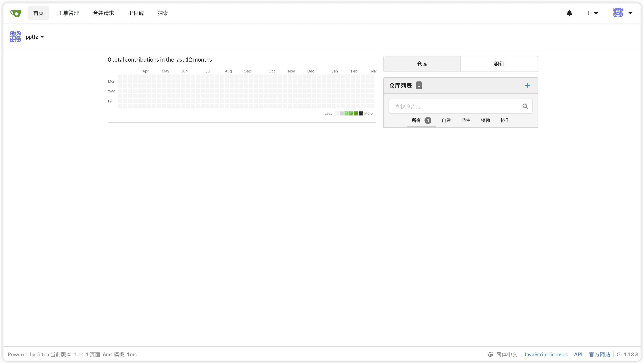Click the contribution activity graph Less indicator
Viewport: 644px width, 364px height.
328,113
